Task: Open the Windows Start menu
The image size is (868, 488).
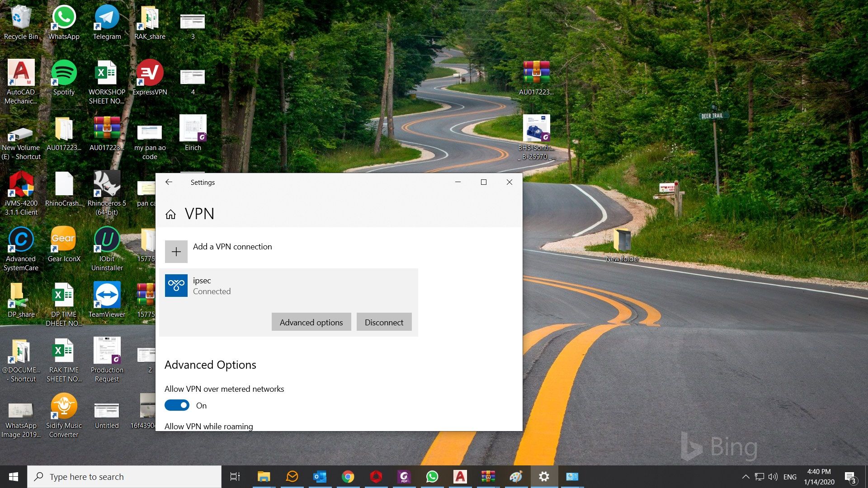Action: tap(14, 477)
